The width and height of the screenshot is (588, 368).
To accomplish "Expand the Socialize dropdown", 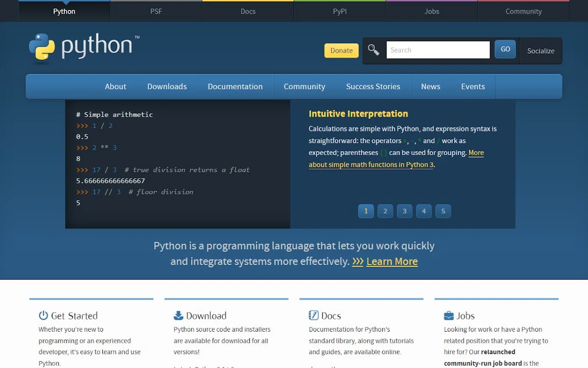I will (x=540, y=51).
